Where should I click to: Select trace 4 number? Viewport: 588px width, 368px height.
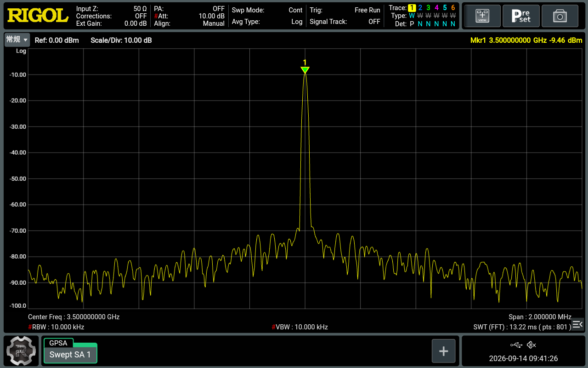pyautogui.click(x=436, y=8)
